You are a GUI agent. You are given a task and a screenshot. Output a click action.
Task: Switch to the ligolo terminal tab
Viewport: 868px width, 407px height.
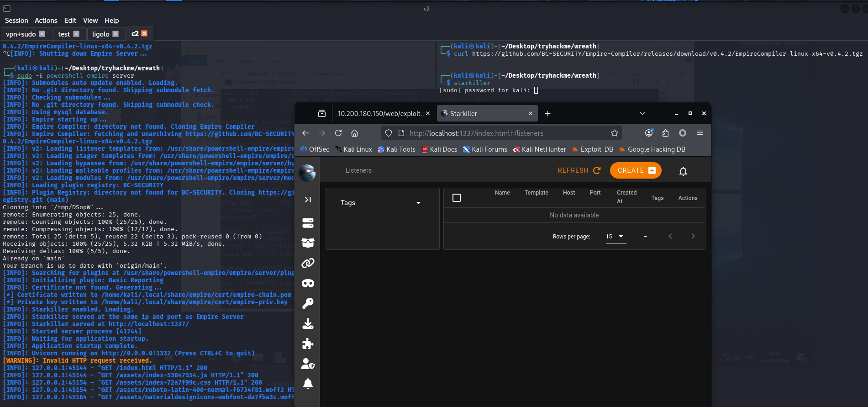100,34
